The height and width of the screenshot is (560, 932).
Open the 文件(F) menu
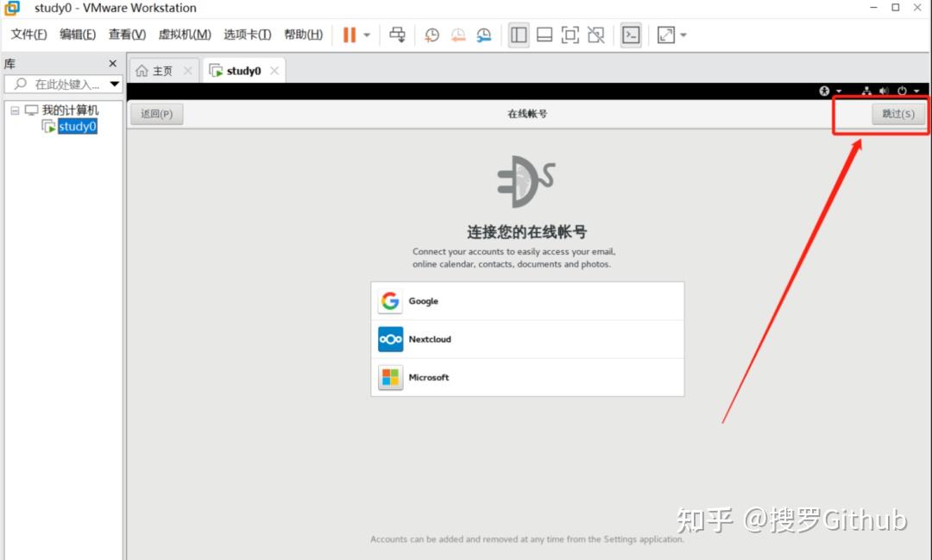click(x=28, y=35)
